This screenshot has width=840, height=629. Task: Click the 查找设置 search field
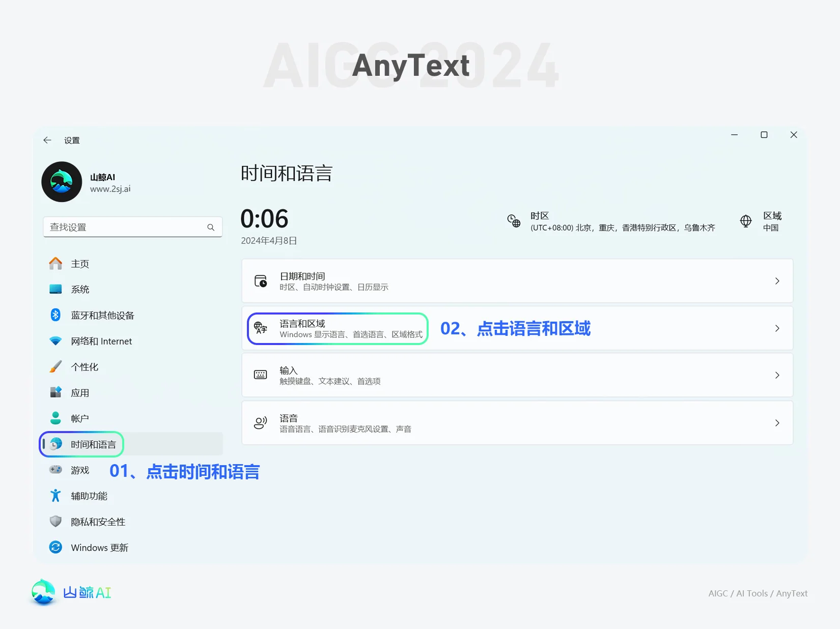133,227
